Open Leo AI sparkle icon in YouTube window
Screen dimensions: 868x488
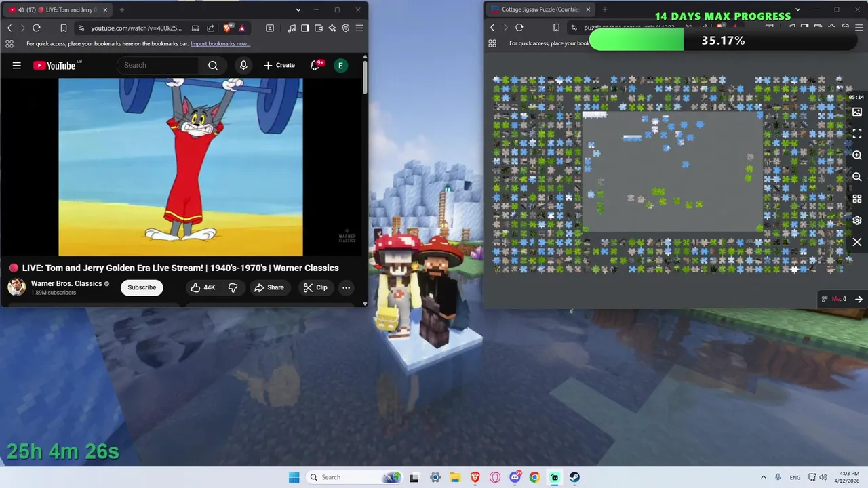[332, 28]
